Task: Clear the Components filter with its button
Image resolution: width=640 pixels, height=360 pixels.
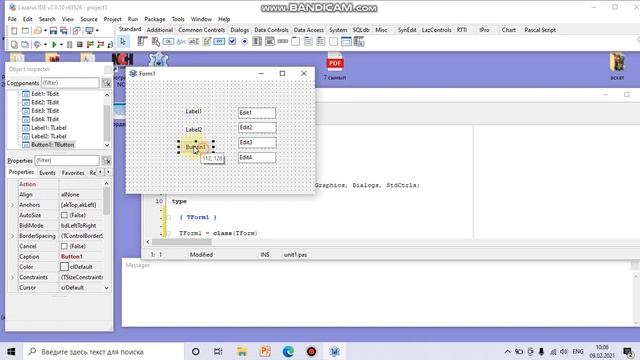Action: (107, 83)
